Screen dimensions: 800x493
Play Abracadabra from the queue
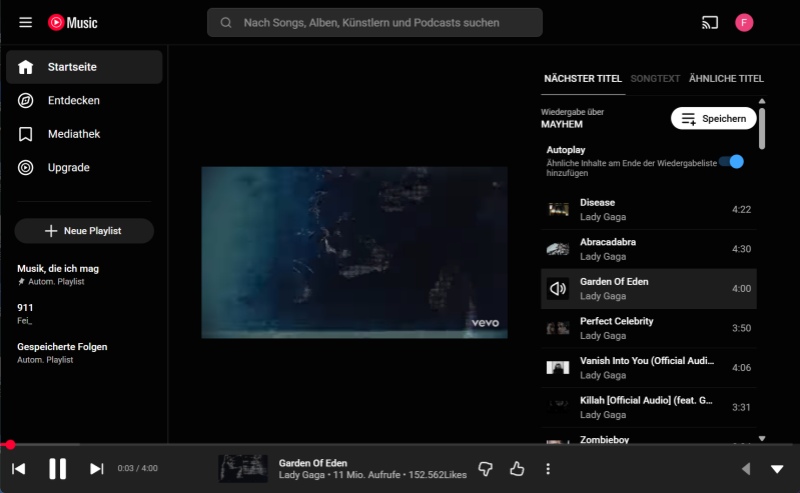coord(648,249)
